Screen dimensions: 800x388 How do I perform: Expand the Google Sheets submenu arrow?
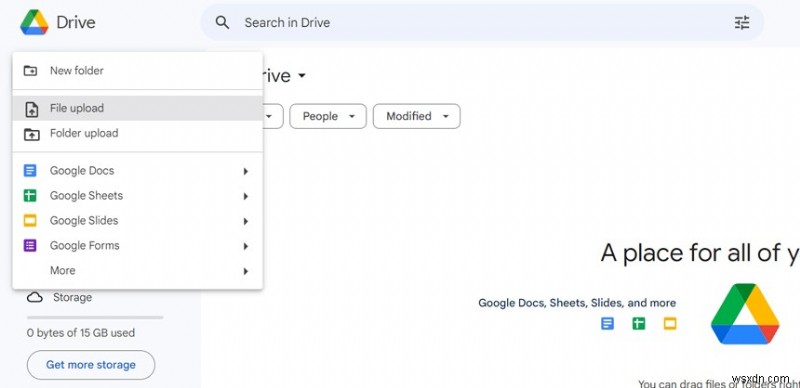(245, 197)
